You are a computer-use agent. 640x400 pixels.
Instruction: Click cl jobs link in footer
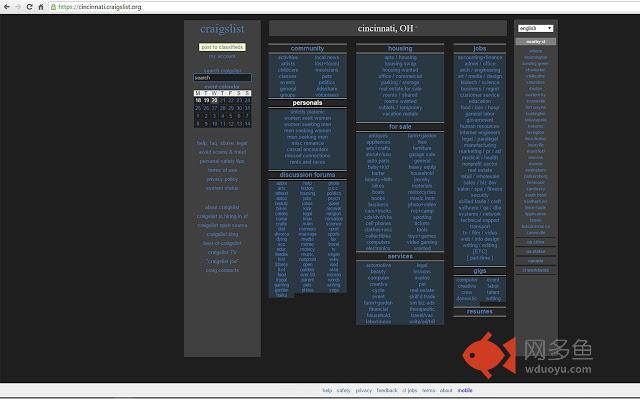[409, 391]
